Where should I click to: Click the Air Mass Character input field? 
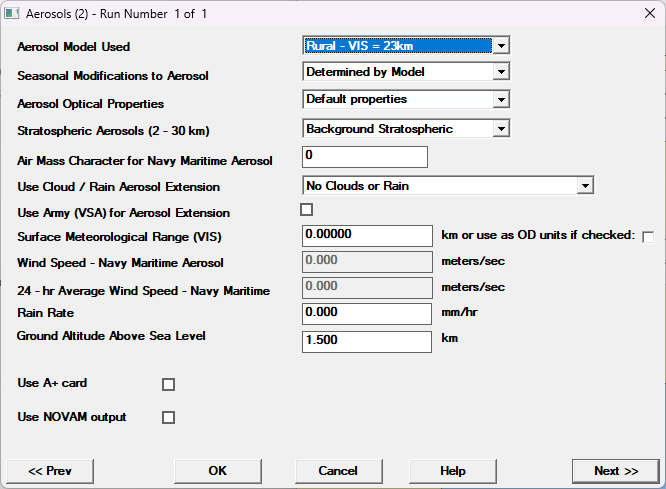pyautogui.click(x=365, y=157)
